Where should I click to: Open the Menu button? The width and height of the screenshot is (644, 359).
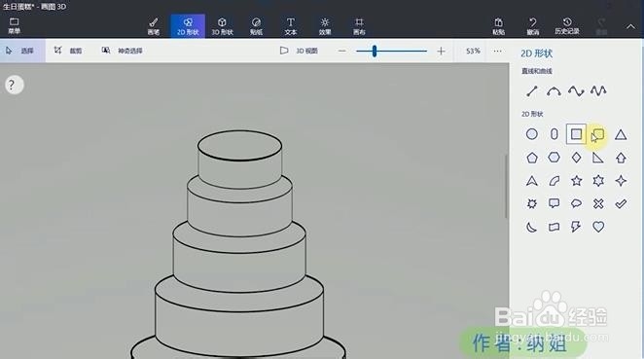(x=14, y=26)
